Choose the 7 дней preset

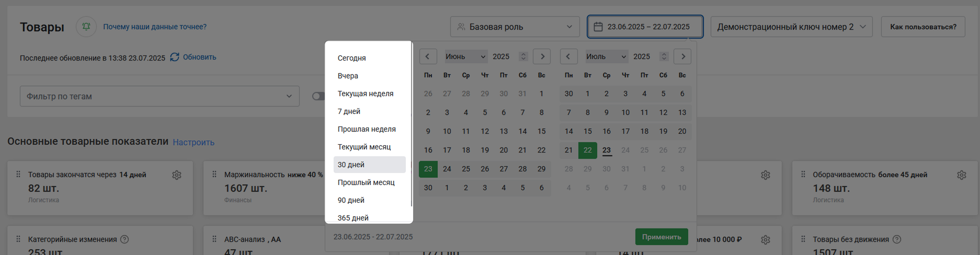[369, 111]
